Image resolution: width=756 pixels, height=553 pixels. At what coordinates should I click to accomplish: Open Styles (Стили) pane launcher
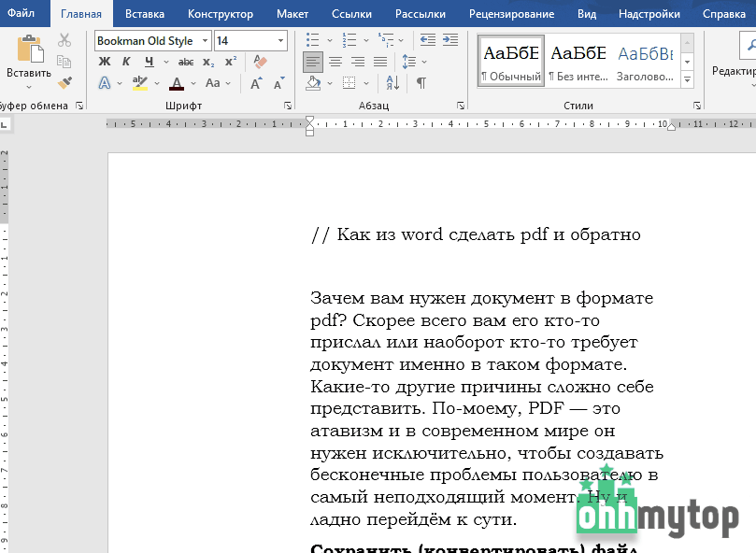[697, 106]
